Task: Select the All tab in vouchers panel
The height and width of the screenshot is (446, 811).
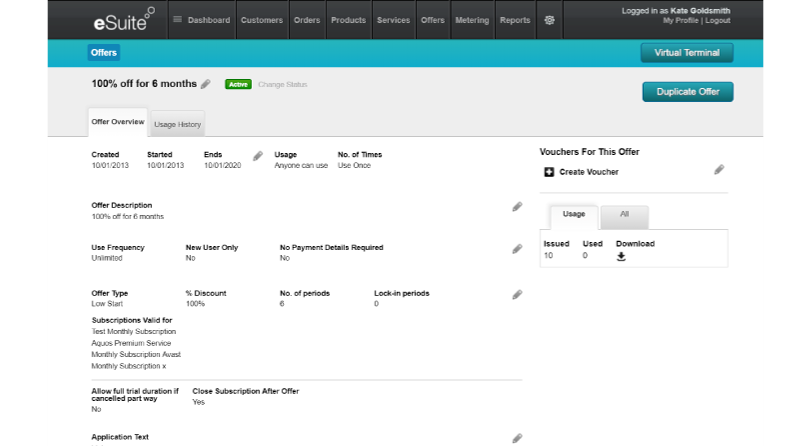Action: tap(624, 214)
